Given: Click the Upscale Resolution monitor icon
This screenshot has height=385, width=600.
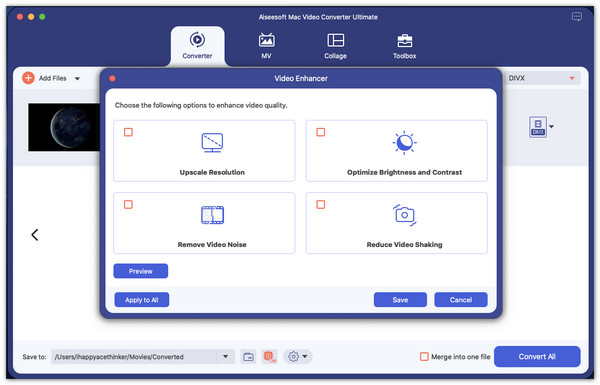Looking at the screenshot, I should (212, 142).
